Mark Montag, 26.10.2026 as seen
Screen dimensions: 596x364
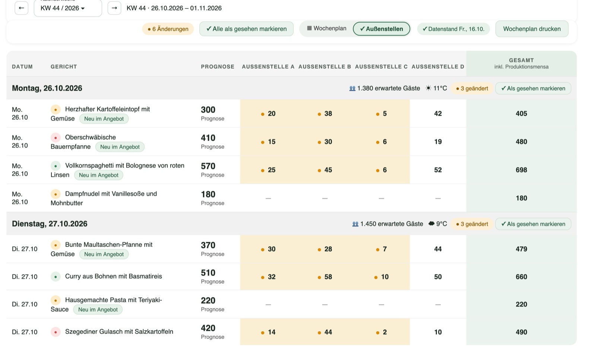(x=533, y=89)
